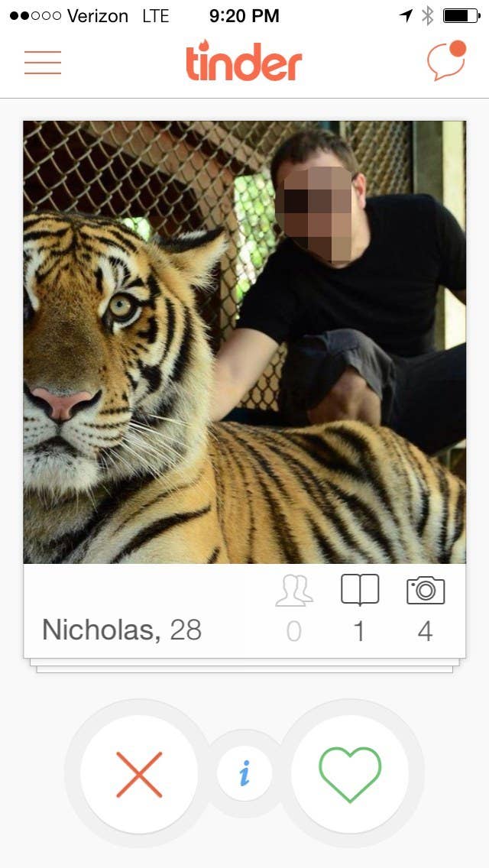Tap the location arrow status icon
Viewport: 489px width, 868px height.
click(x=406, y=15)
